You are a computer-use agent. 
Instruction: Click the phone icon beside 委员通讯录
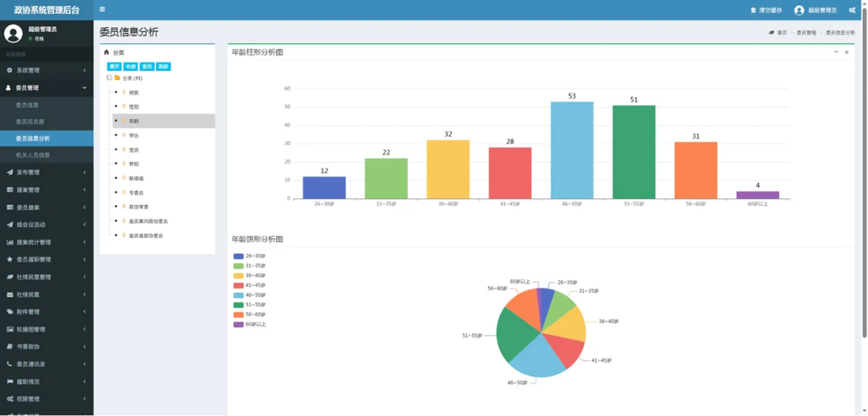click(10, 364)
